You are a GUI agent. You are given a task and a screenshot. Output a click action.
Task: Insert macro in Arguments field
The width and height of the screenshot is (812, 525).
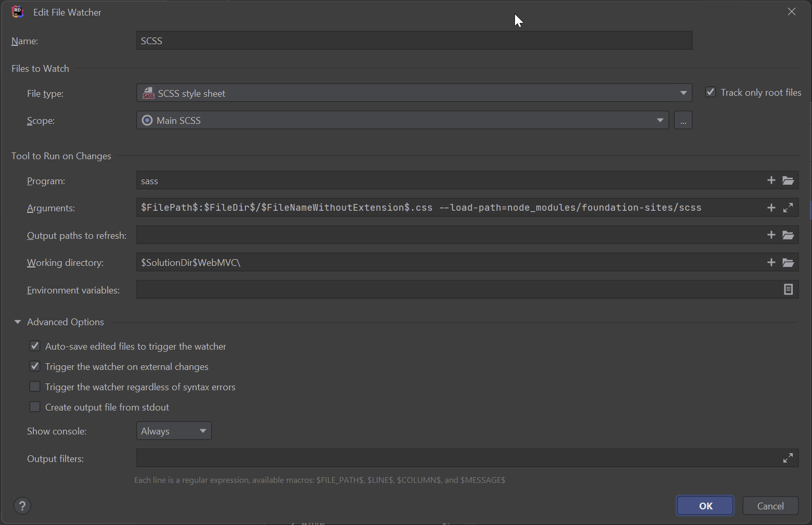771,208
